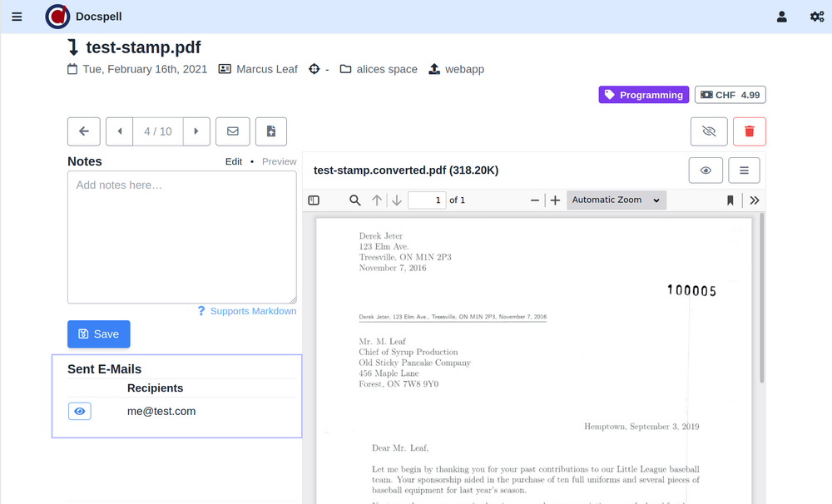View the sent e-mail to me@test.com
832x504 pixels.
[x=80, y=412]
